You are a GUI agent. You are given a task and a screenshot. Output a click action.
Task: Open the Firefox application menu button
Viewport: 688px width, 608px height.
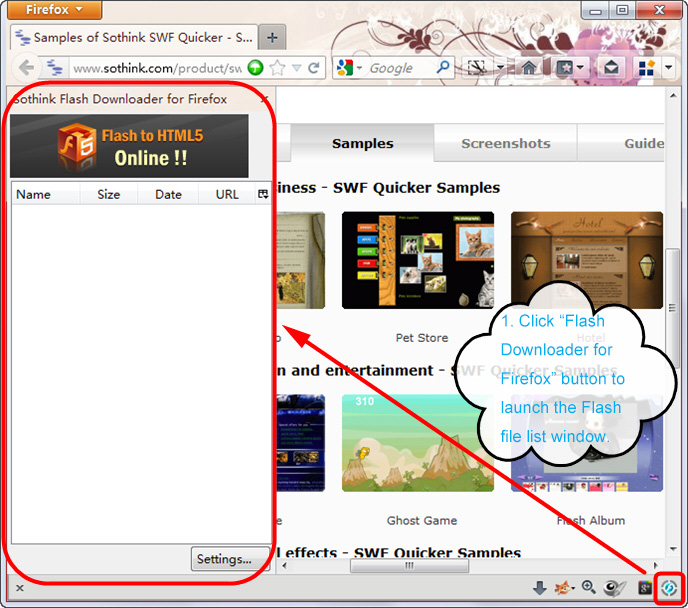click(54, 10)
